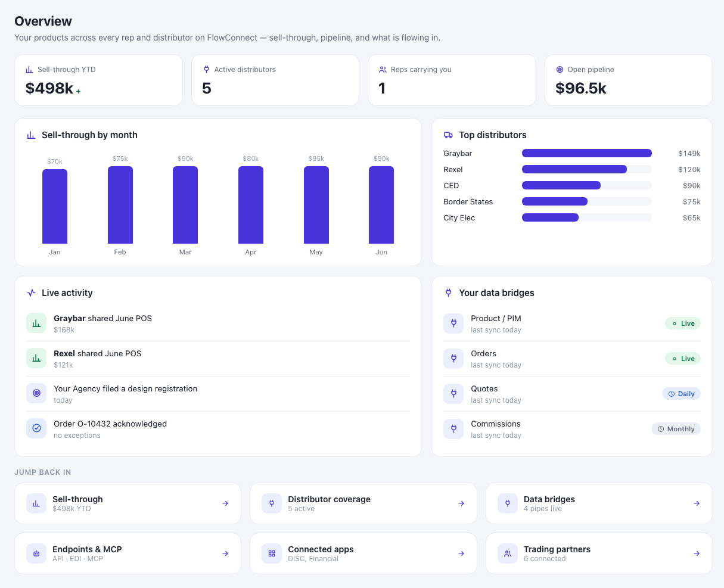
Task: Click the May $95k bar
Action: coord(316,205)
